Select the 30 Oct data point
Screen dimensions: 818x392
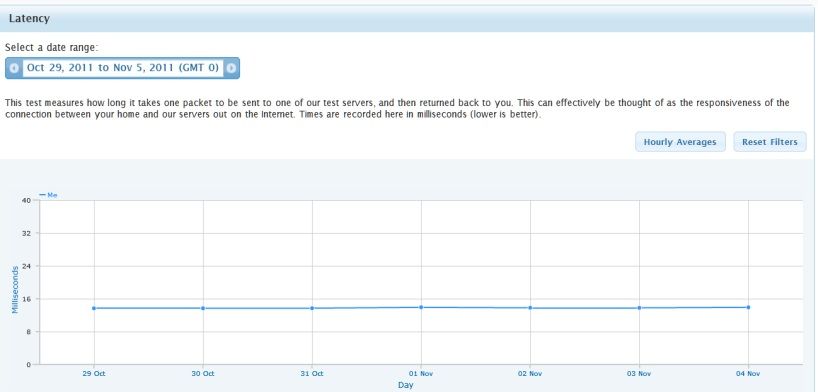203,308
